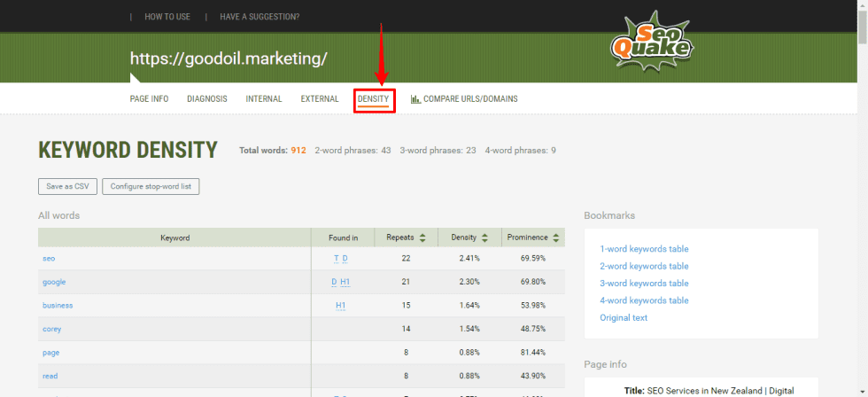
Task: Click the repeats value 21
Action: [x=406, y=282]
